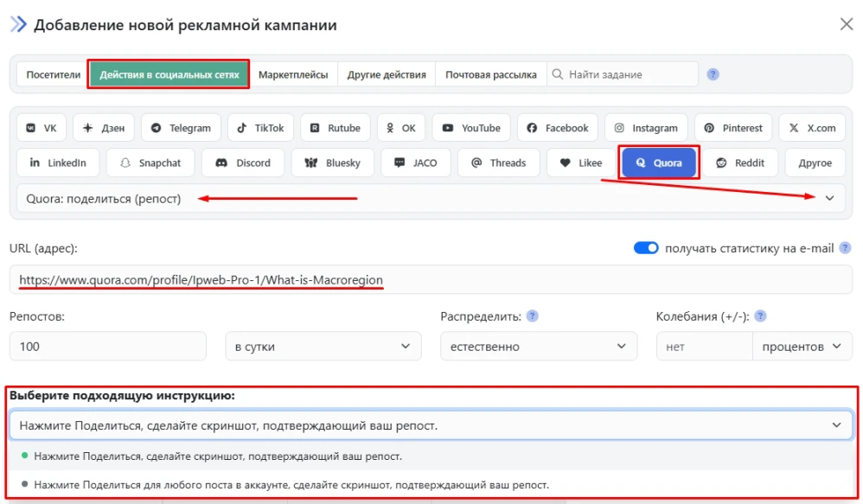
Task: Select Instagram from the network list
Action: tap(646, 127)
